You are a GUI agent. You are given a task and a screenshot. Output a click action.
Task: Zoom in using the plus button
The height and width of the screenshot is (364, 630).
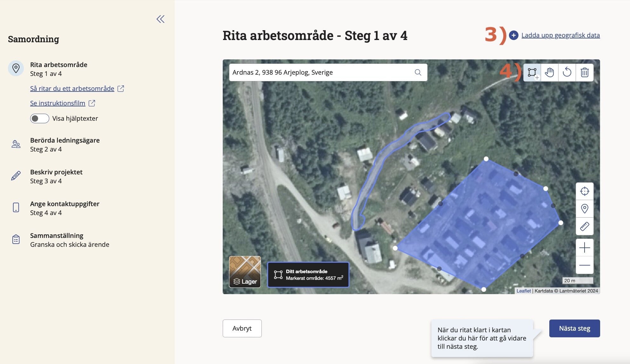(x=585, y=247)
